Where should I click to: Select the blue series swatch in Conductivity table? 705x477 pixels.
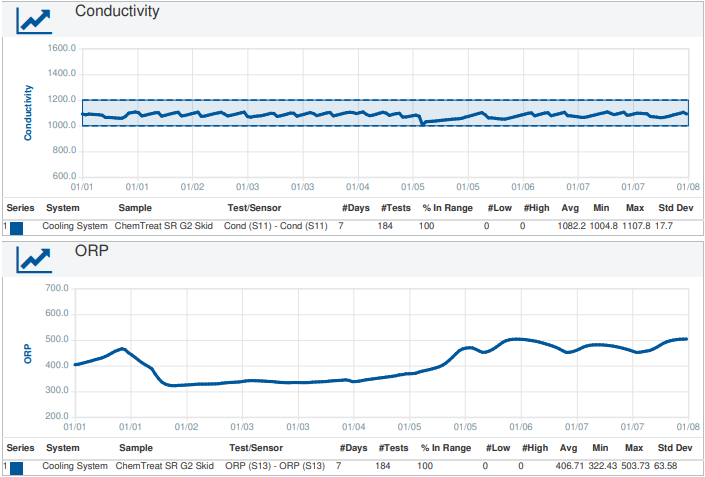(x=16, y=228)
